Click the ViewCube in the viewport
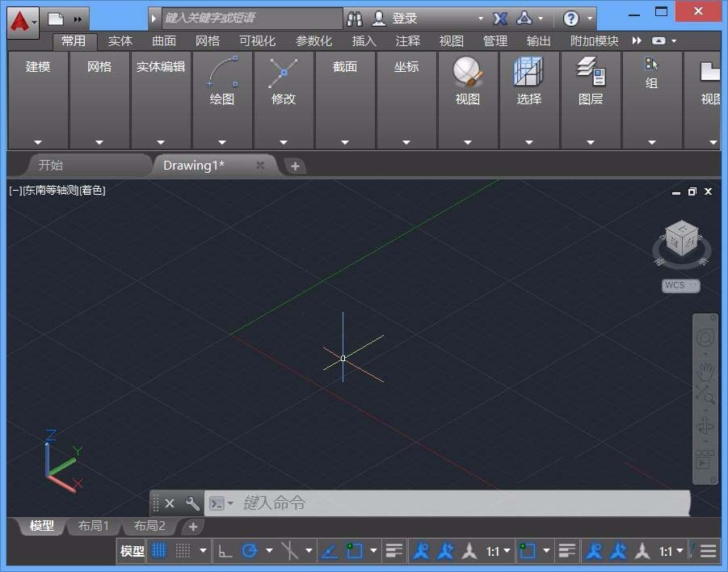Viewport: 728px width, 572px height. coord(682,238)
